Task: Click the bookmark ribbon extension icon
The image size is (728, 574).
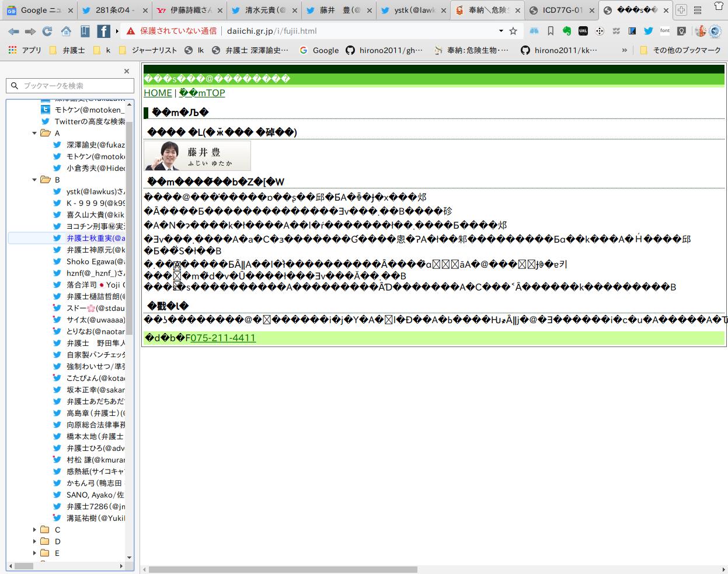Action: (551, 31)
